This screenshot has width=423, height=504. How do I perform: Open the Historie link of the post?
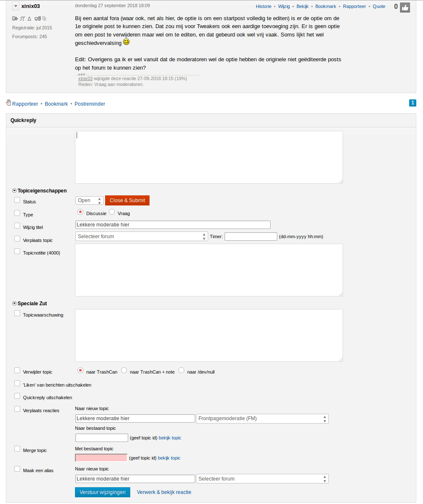tap(263, 7)
